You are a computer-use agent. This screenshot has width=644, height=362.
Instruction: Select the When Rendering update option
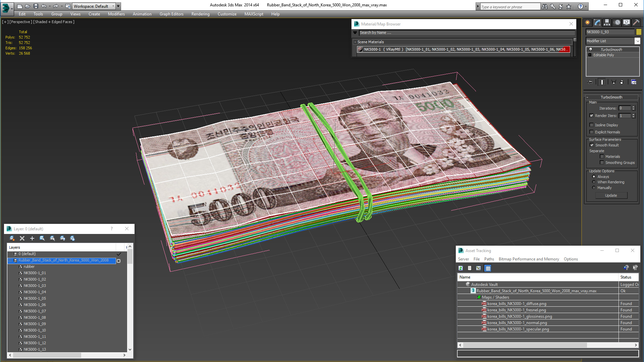pos(594,182)
